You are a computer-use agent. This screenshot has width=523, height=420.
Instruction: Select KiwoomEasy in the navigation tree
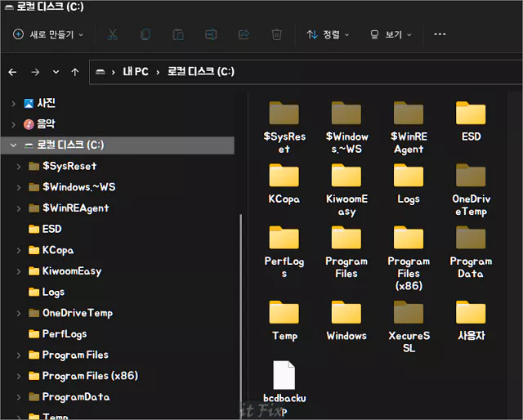point(65,271)
